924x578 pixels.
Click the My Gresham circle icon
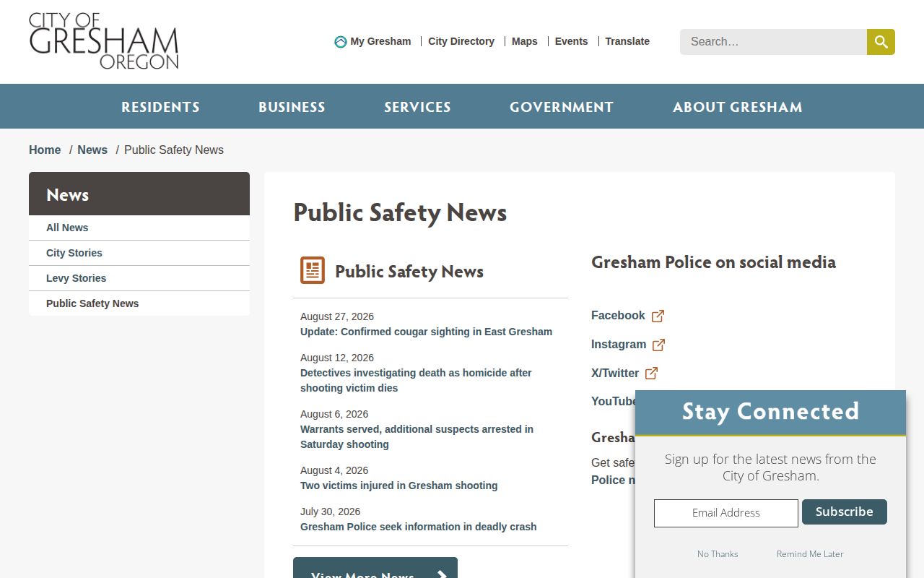pos(341,42)
